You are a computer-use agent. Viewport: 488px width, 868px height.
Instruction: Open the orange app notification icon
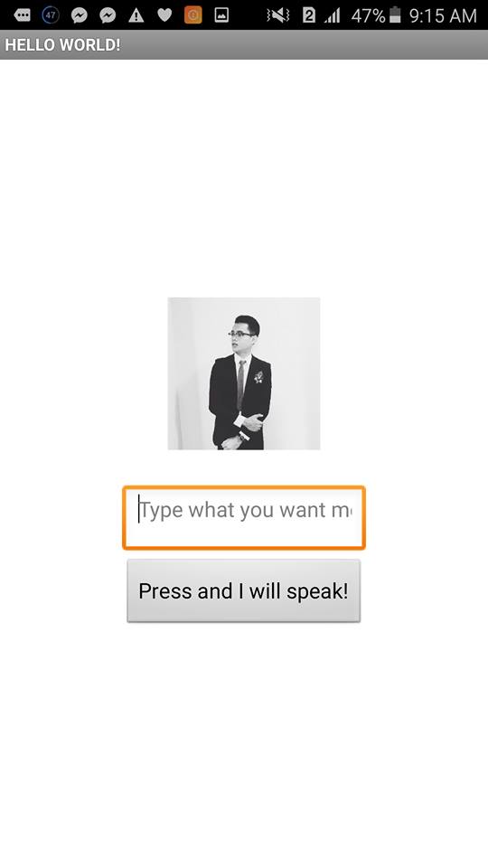tap(193, 15)
